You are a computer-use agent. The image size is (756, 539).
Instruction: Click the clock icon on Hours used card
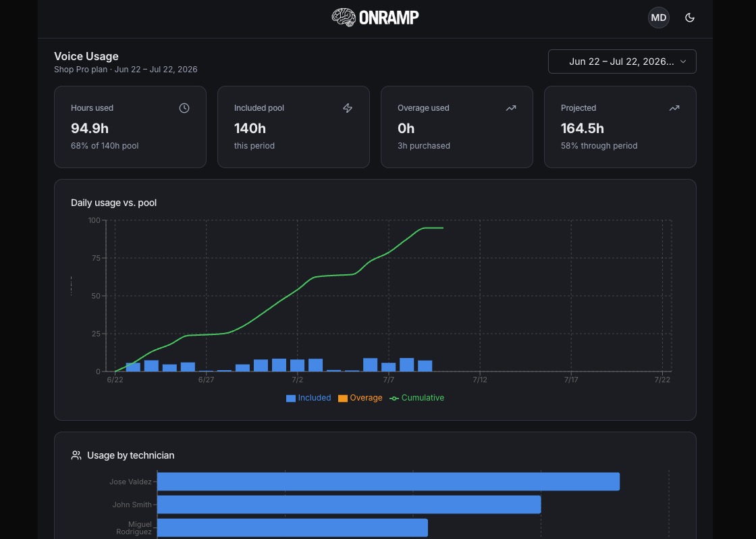click(x=184, y=108)
